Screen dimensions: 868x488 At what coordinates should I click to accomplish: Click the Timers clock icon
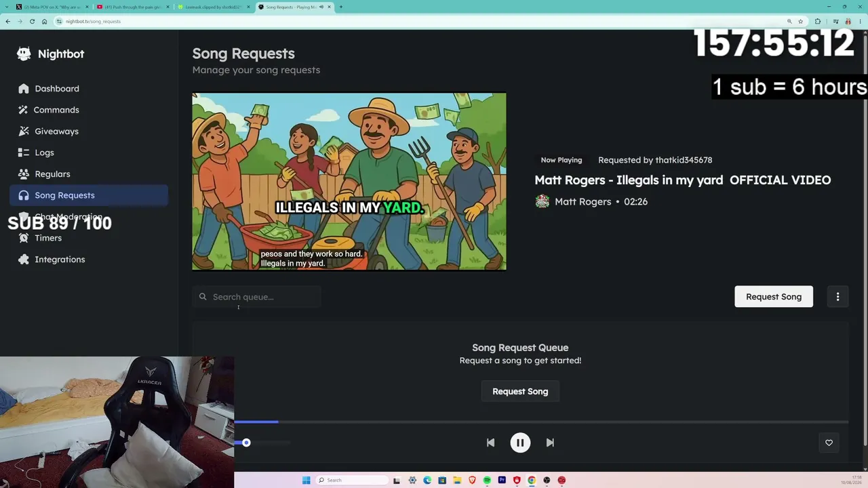click(24, 238)
